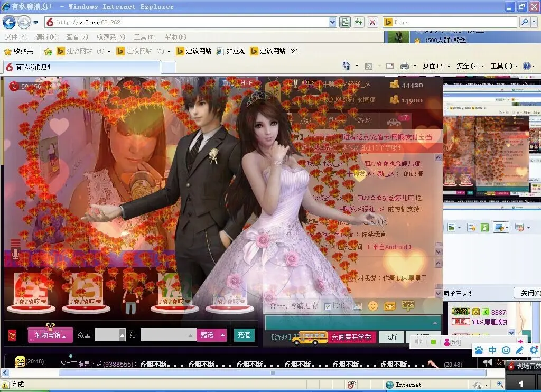Open the recent pages dropdown arrow

point(35,23)
